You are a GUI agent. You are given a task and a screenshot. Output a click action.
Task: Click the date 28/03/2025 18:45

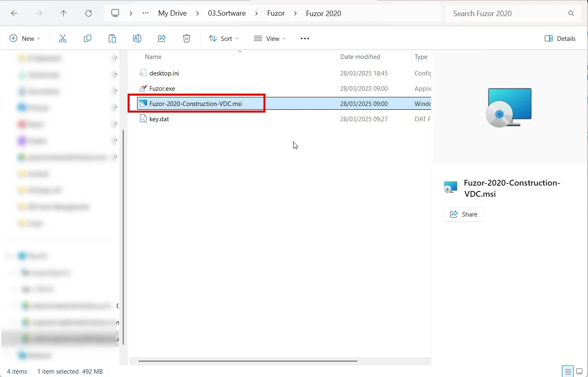click(x=364, y=73)
